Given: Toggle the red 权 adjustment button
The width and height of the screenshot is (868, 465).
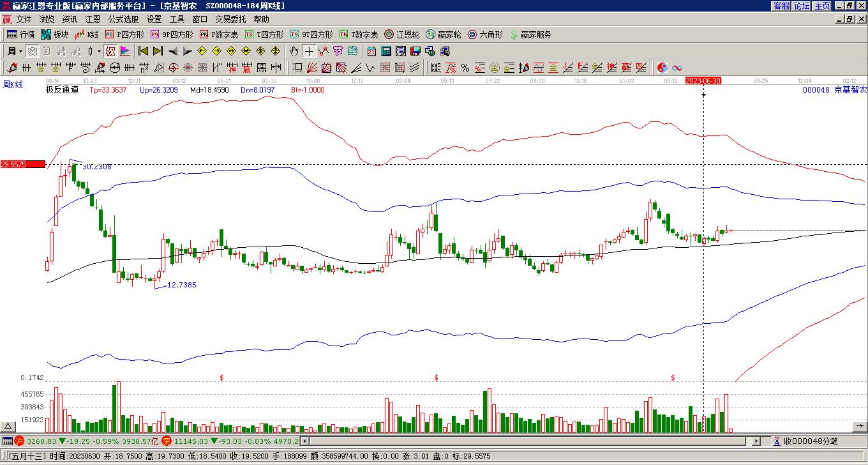Looking at the screenshot, I should coord(110,51).
